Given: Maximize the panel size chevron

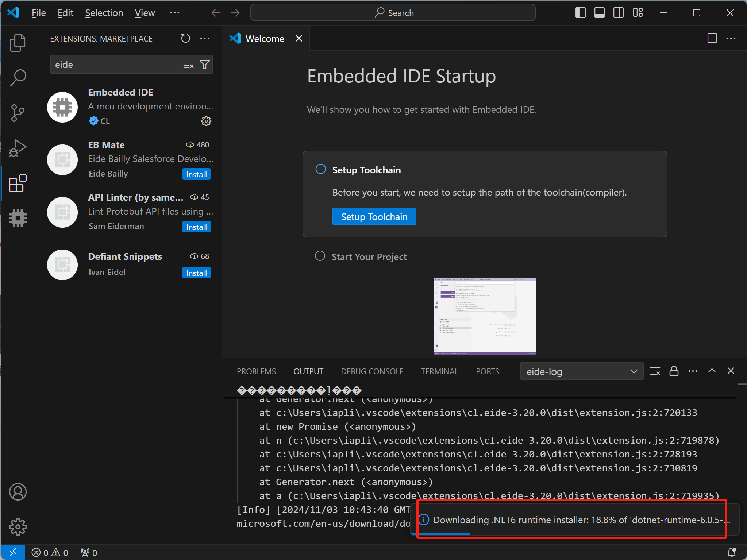Looking at the screenshot, I should [712, 371].
